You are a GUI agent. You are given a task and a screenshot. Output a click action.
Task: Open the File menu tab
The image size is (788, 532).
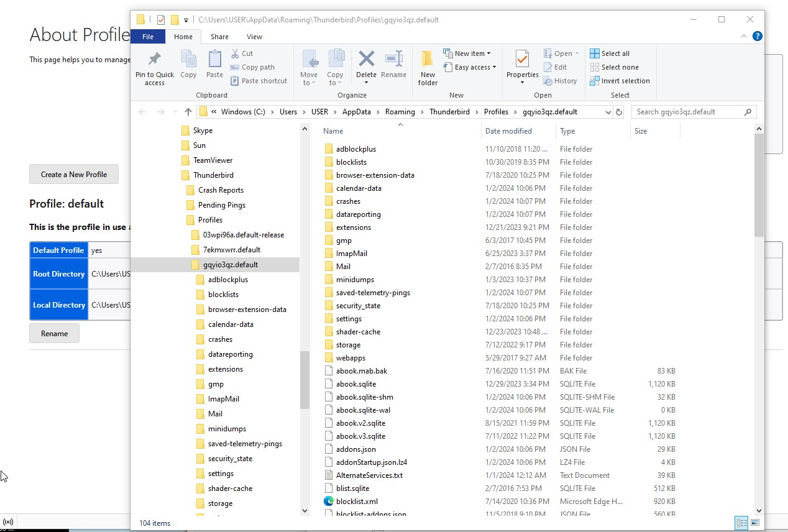click(x=148, y=37)
